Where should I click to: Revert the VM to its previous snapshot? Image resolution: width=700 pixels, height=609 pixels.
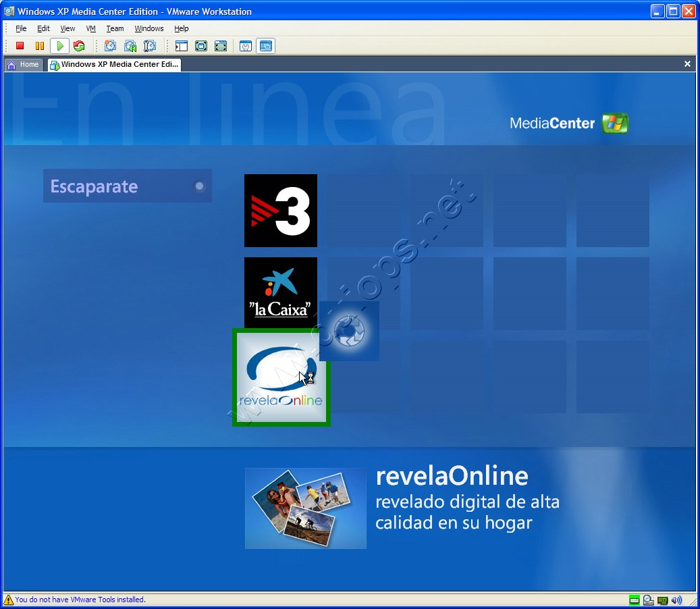pos(130,45)
